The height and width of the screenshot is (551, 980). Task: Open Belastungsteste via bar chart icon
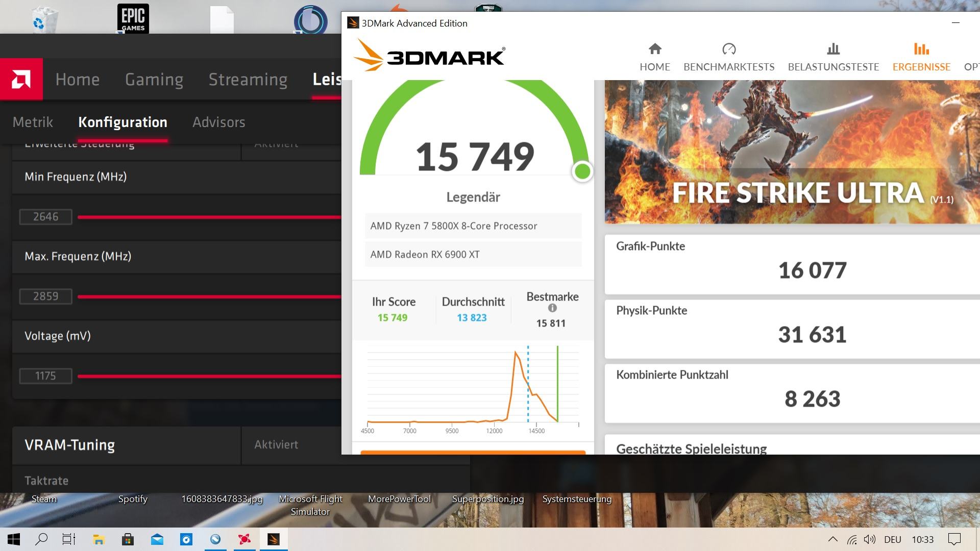833,49
